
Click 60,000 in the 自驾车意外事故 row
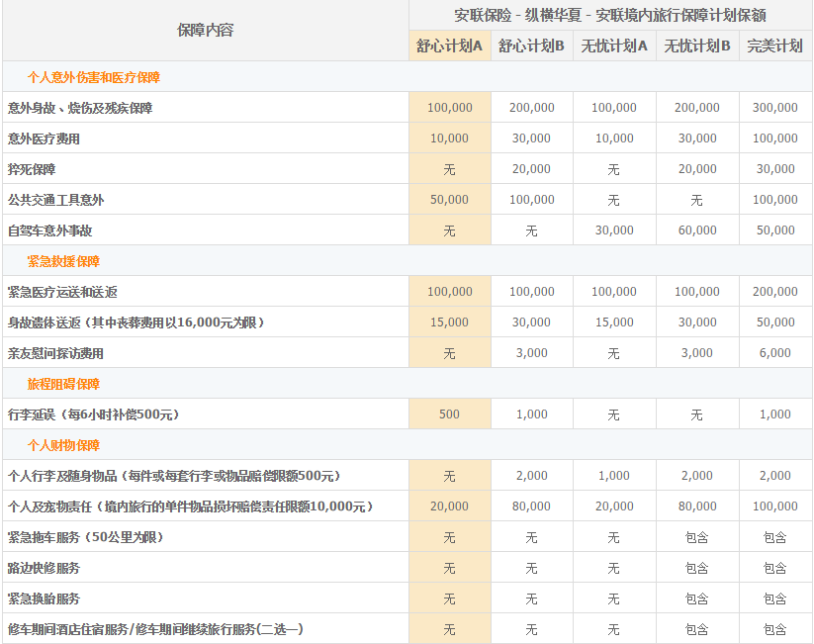(697, 230)
